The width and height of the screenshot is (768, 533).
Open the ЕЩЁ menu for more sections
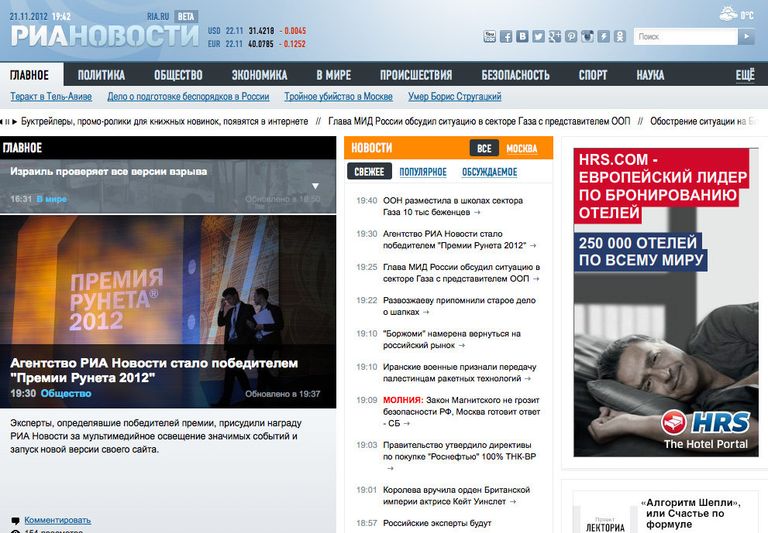pos(745,75)
